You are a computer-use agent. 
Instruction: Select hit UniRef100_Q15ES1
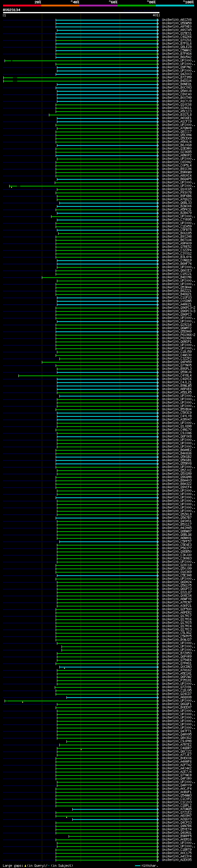pyautogui.click(x=177, y=33)
